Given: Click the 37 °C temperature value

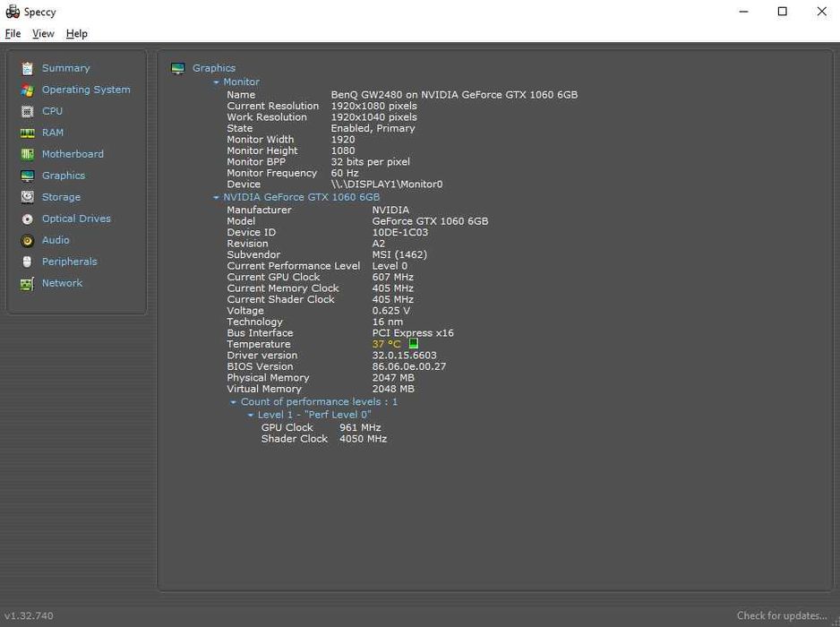Looking at the screenshot, I should coord(387,344).
